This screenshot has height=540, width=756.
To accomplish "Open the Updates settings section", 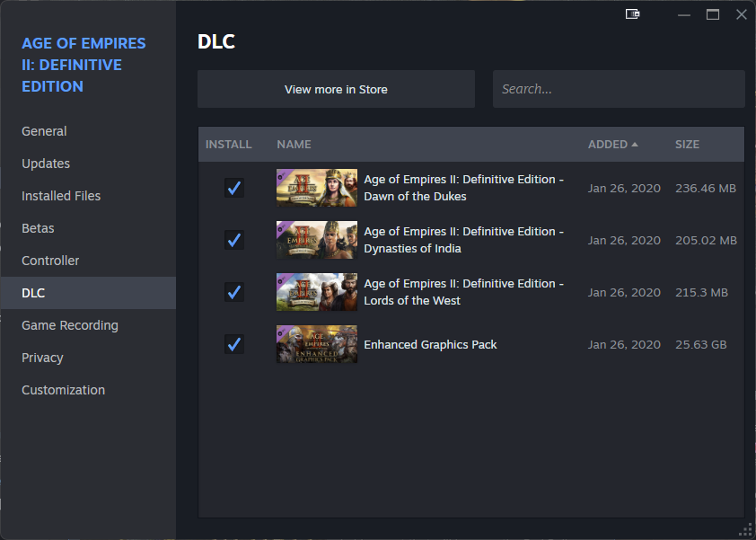I will 88,164.
